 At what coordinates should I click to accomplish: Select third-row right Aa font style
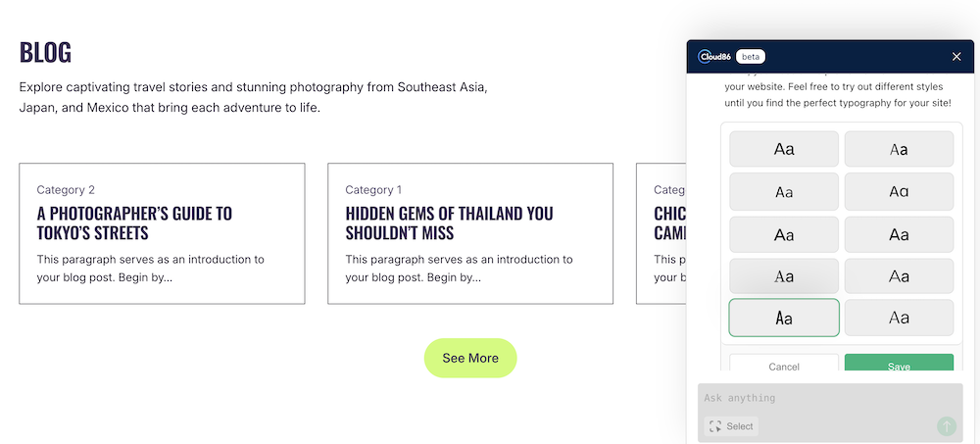(899, 235)
